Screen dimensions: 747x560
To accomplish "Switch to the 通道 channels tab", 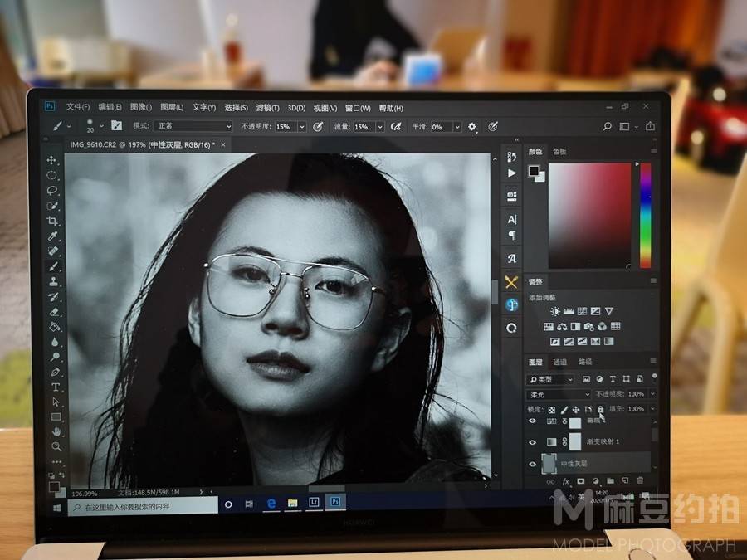I will coord(559,362).
